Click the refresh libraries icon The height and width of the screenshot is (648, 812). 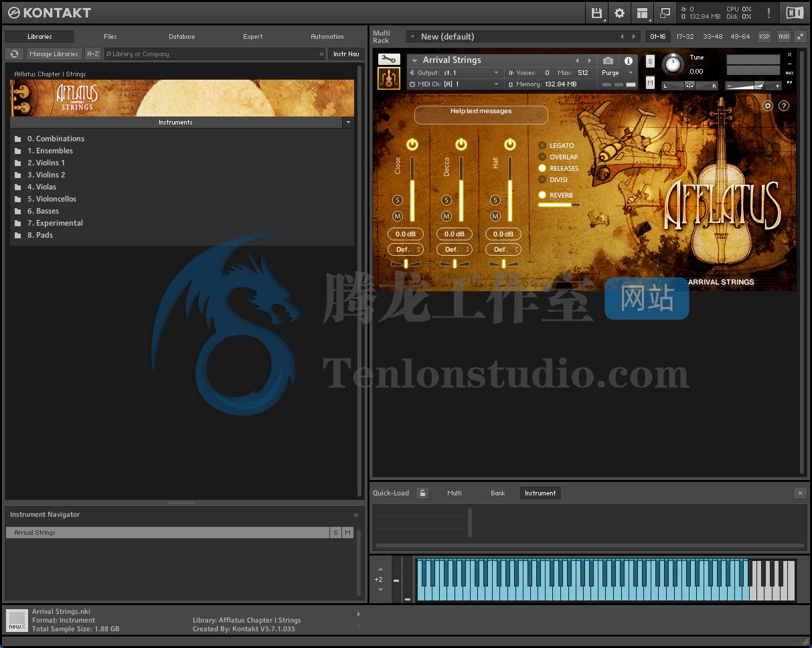pyautogui.click(x=14, y=54)
